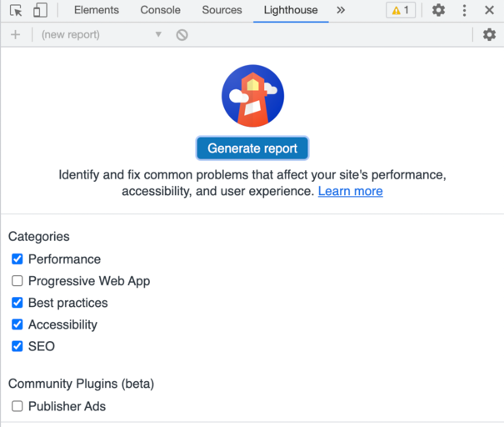The width and height of the screenshot is (504, 427).
Task: Toggle the device toolbar icon
Action: tap(40, 11)
